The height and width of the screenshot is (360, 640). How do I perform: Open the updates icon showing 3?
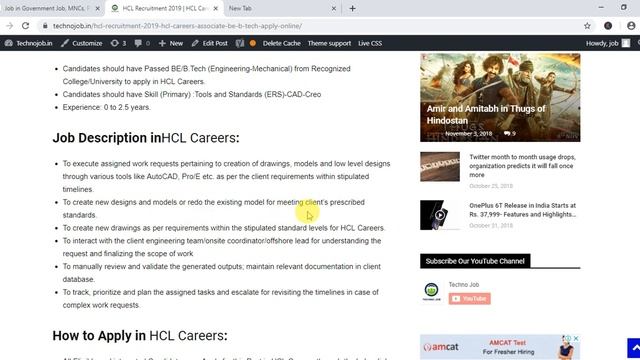coord(118,43)
